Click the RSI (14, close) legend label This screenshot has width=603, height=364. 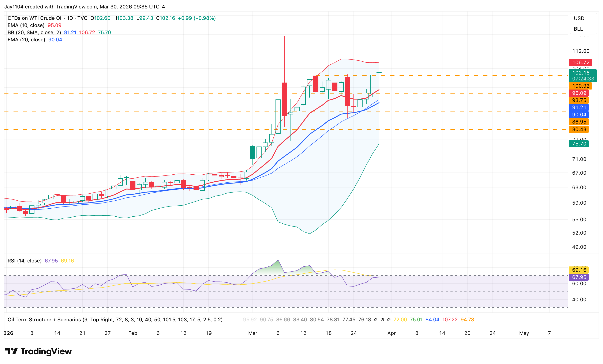[x=25, y=261]
